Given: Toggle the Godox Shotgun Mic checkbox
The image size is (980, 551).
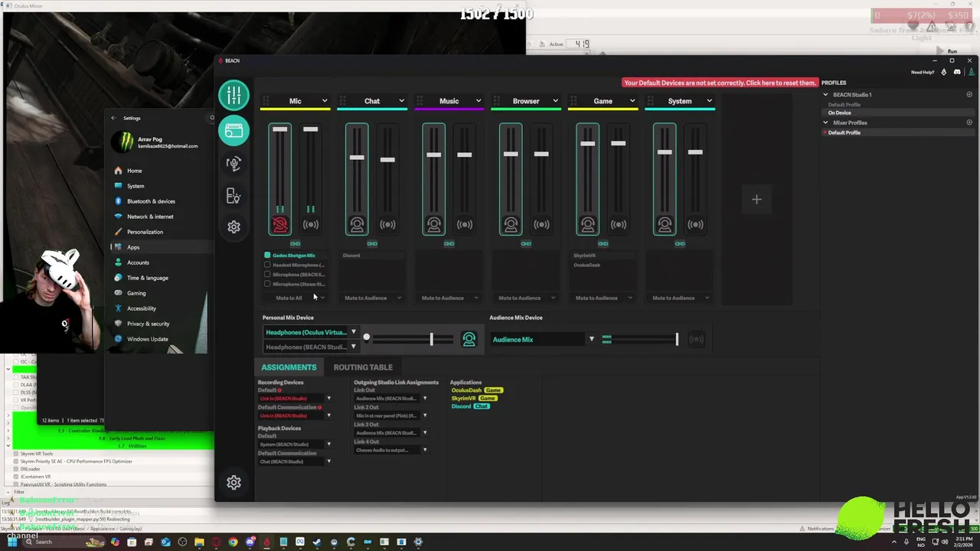Looking at the screenshot, I should click(267, 256).
